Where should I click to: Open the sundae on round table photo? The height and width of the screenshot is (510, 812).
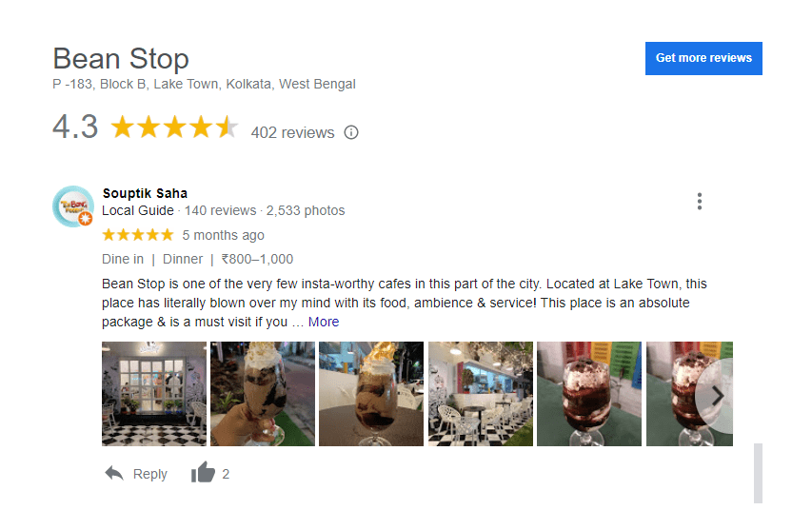[371, 394]
